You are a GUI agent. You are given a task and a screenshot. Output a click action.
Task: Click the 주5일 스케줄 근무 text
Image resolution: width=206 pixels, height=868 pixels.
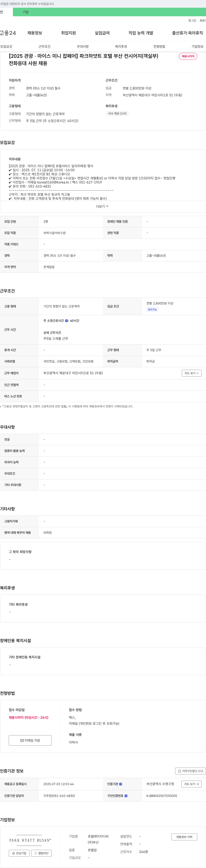coord(56,339)
